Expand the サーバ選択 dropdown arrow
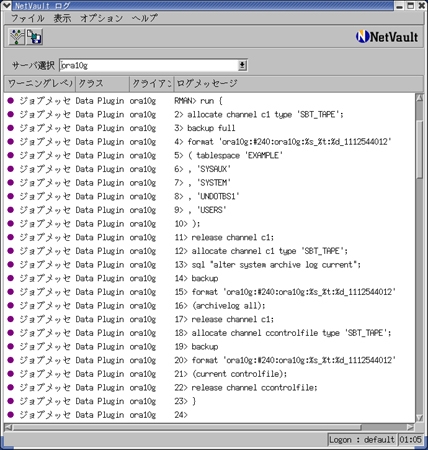The image size is (428, 450). tap(242, 65)
